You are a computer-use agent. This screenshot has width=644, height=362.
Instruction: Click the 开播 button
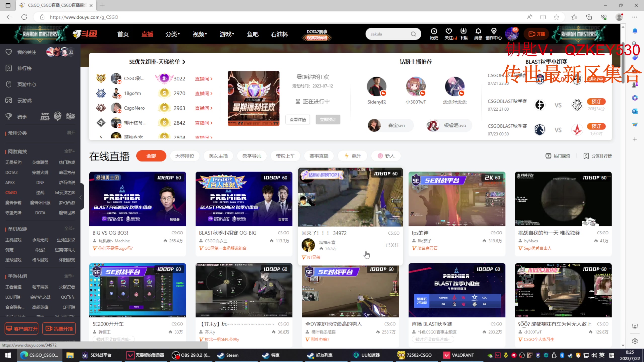[536, 34]
